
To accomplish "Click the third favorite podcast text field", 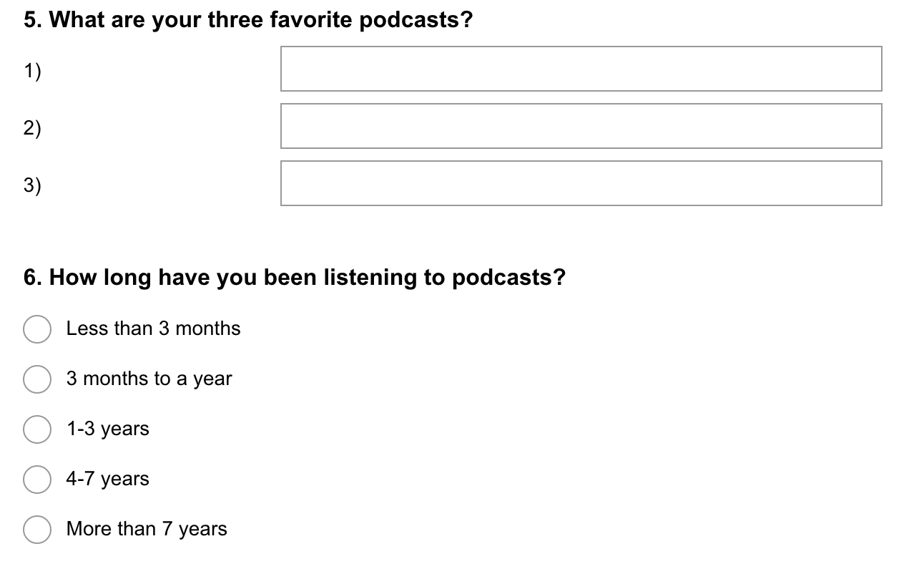I will coord(581,183).
